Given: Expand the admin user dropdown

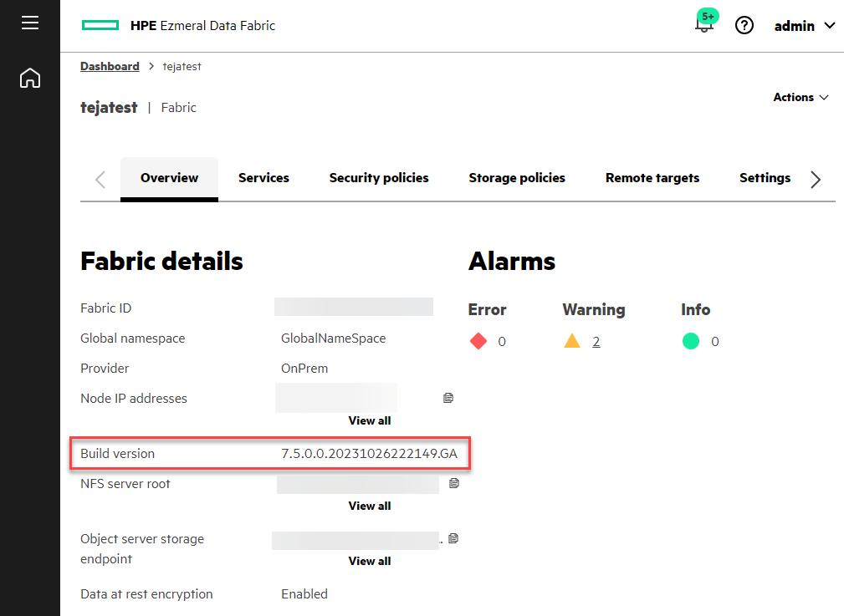Looking at the screenshot, I should pyautogui.click(x=804, y=26).
